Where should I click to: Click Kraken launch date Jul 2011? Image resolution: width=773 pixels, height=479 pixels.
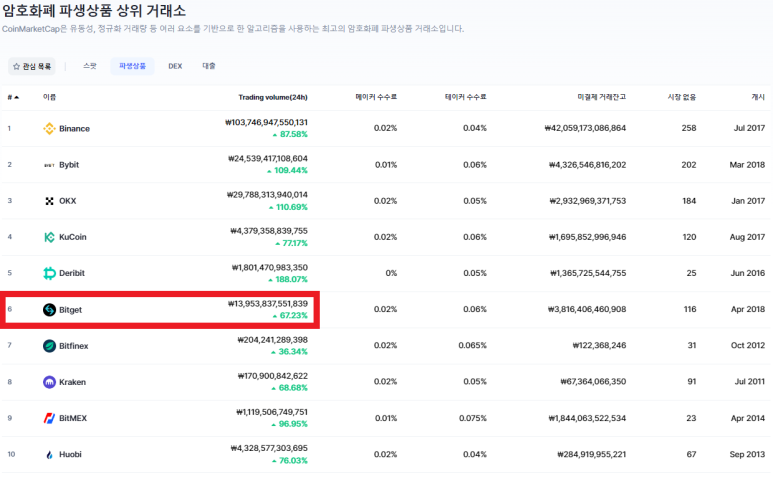749,381
